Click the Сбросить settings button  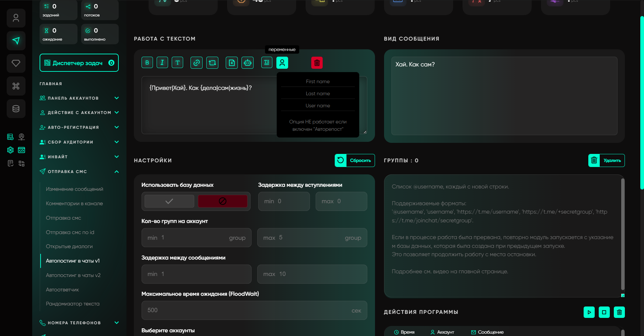click(x=355, y=160)
